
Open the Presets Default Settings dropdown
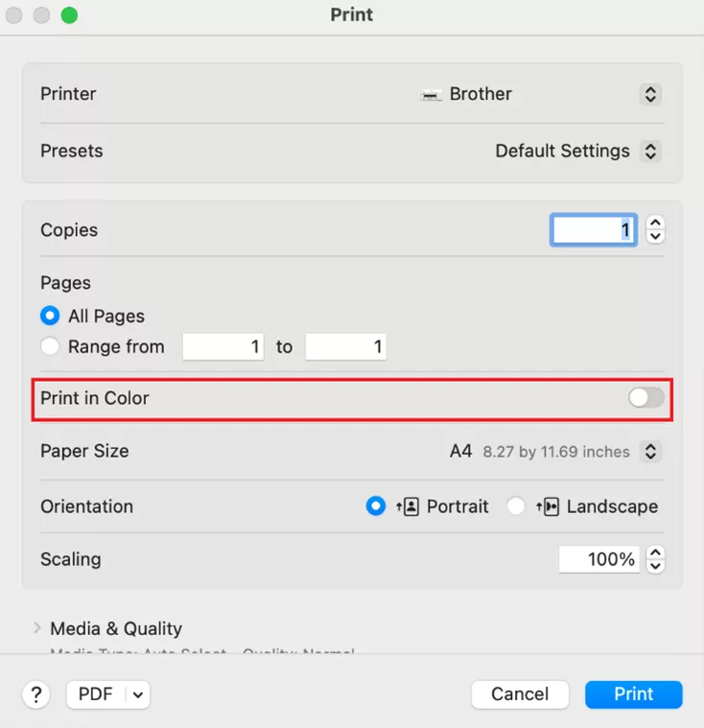pos(650,151)
